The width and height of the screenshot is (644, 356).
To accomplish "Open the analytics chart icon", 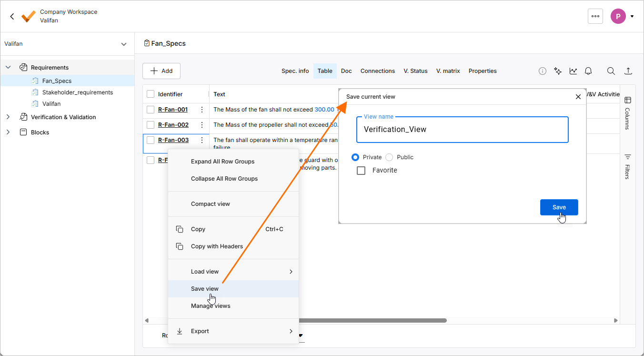I will [x=573, y=71].
